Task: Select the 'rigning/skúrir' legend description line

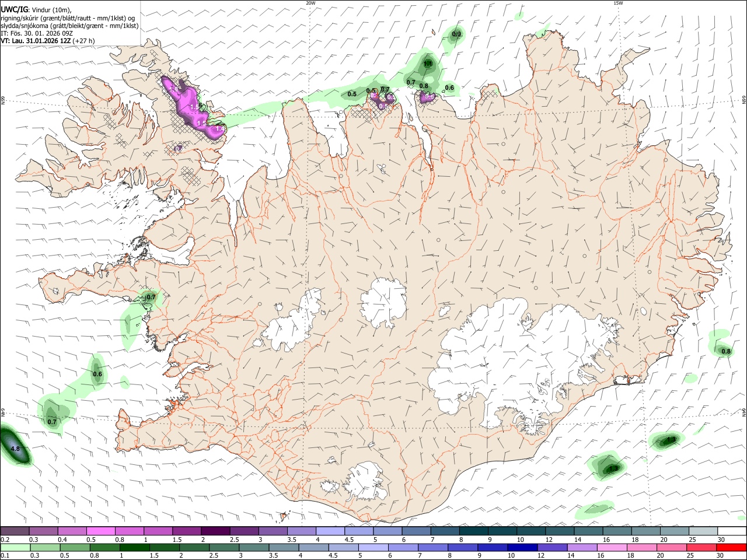Action: click(68, 18)
